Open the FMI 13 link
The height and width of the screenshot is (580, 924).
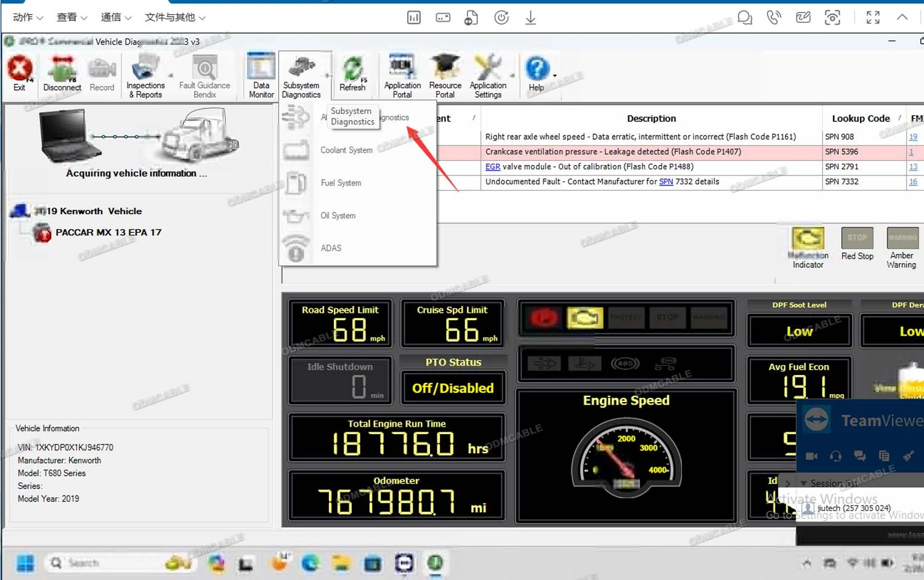913,167
